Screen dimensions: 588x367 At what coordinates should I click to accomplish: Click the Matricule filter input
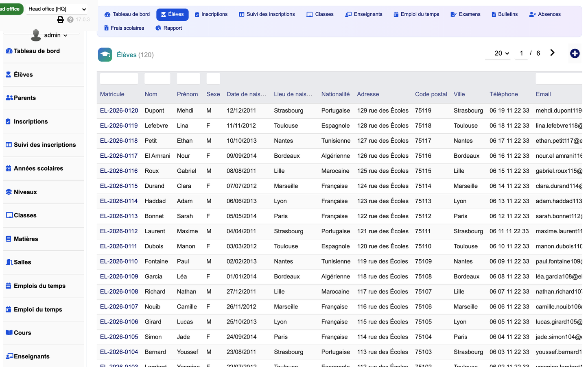point(119,78)
